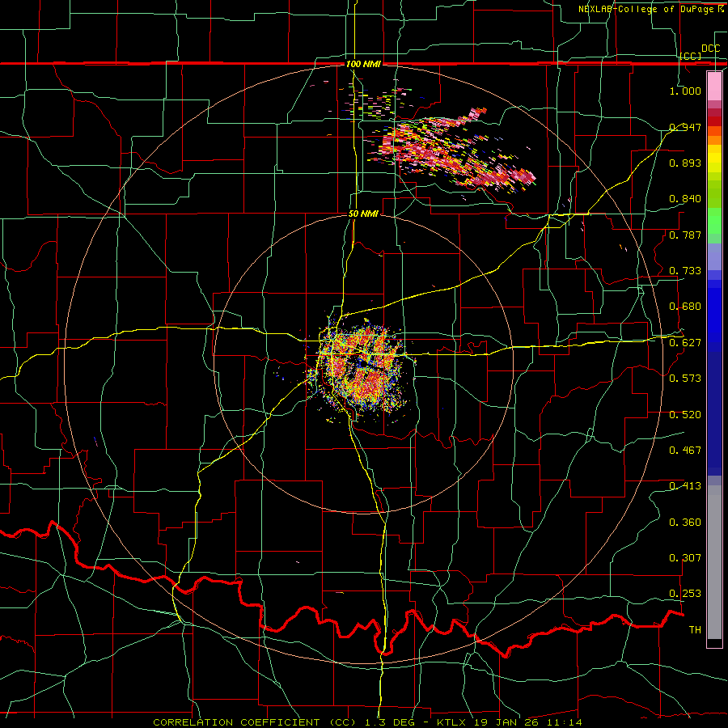Select the 1.000 legend value
This screenshot has width=728, height=728.
coord(685,91)
